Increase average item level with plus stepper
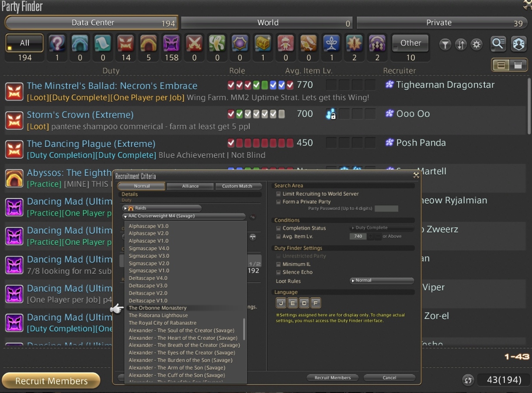 pyautogui.click(x=371, y=236)
